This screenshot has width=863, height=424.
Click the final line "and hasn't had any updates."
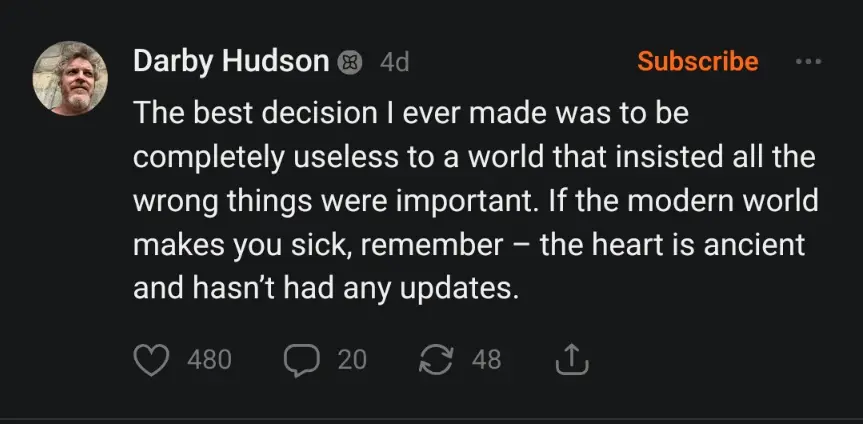click(x=327, y=289)
